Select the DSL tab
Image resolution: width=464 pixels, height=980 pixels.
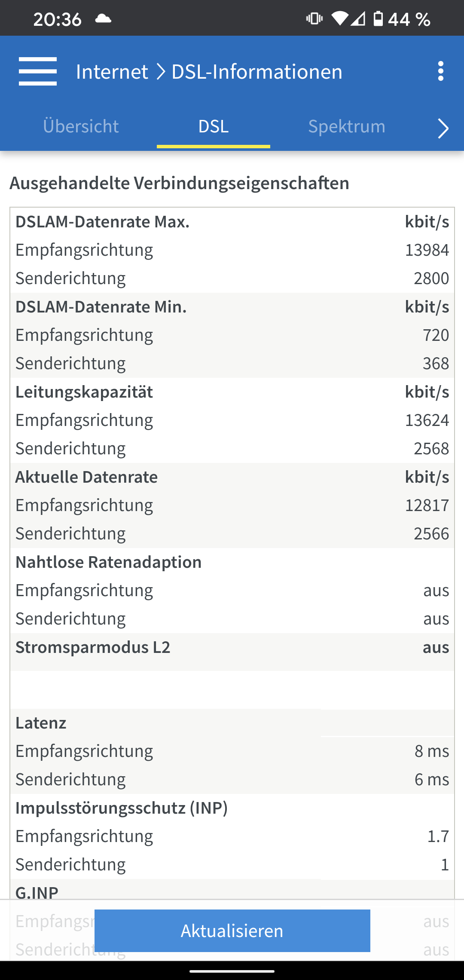(x=214, y=126)
